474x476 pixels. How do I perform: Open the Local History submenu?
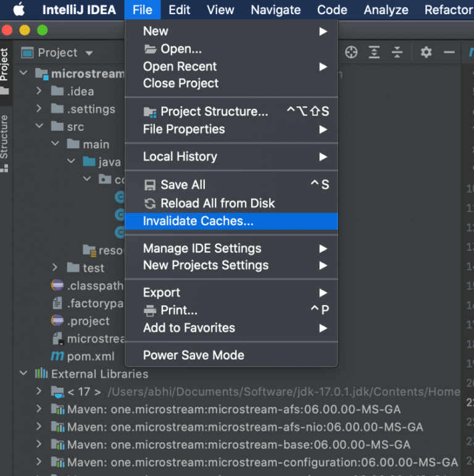231,157
